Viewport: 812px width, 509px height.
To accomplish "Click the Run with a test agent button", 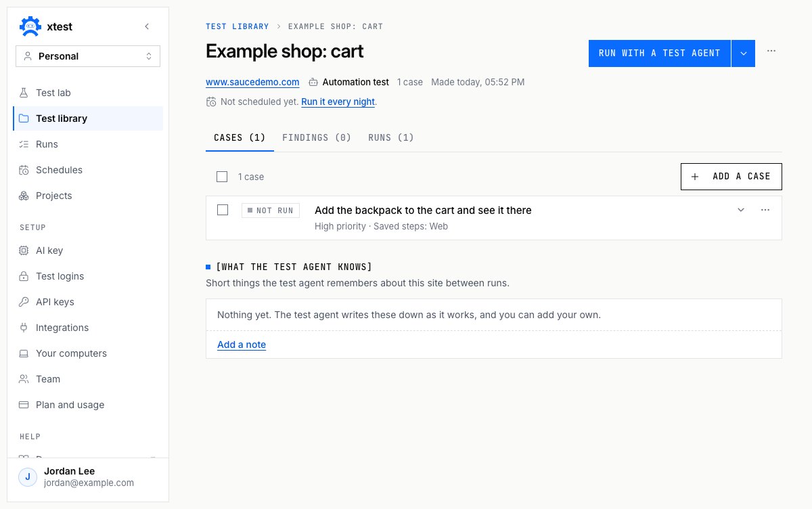I will tap(660, 53).
